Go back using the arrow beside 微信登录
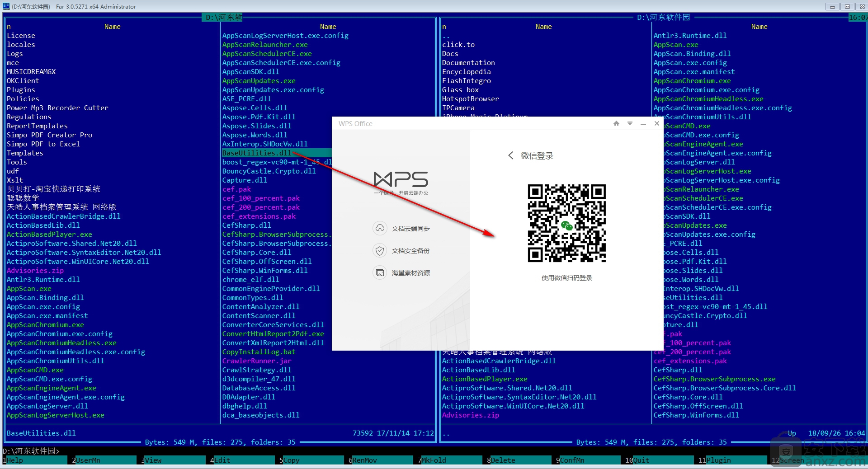 [511, 155]
